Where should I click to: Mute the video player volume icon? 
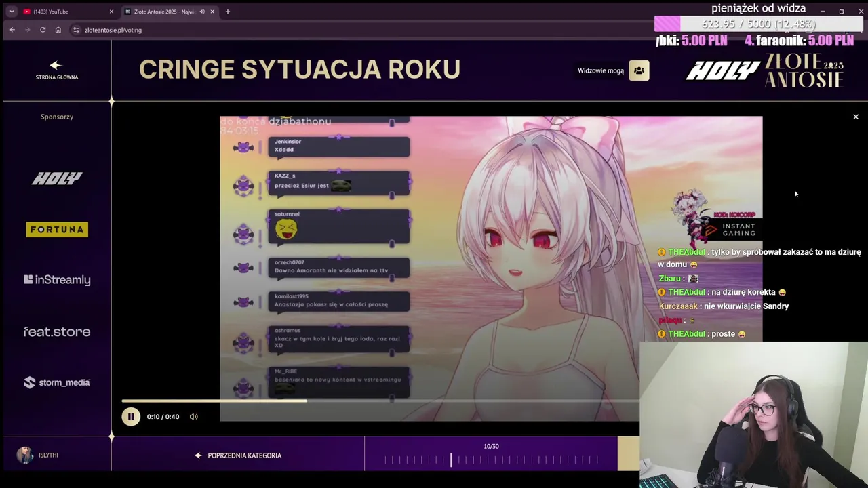[x=194, y=417]
